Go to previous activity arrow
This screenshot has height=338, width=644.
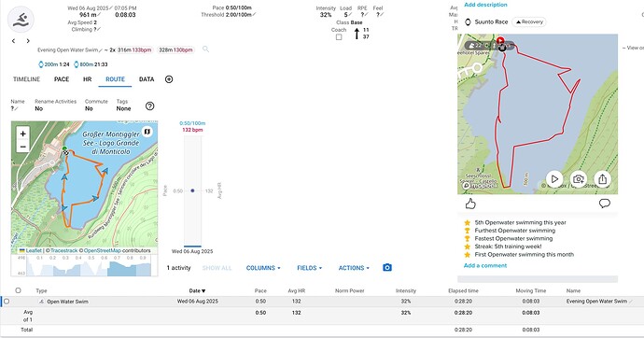[x=14, y=41]
